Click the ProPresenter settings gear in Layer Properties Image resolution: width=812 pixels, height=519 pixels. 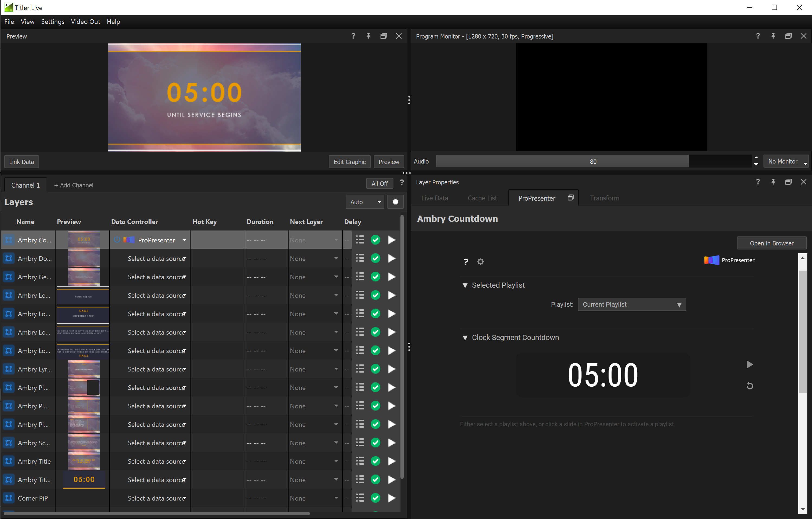pyautogui.click(x=480, y=261)
